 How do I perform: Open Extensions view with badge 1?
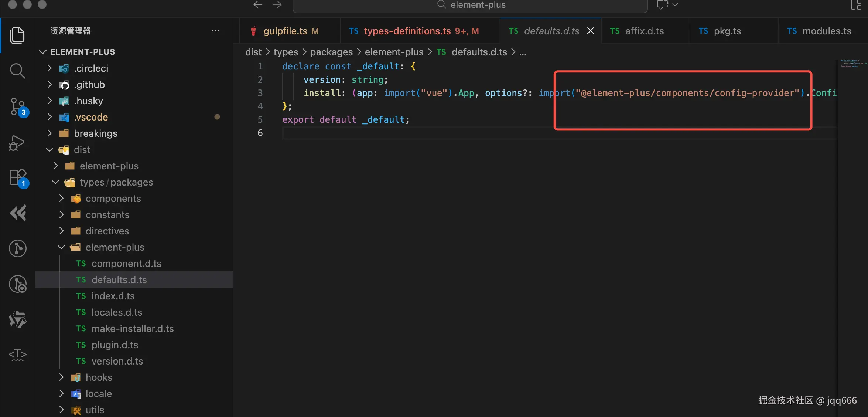point(18,178)
